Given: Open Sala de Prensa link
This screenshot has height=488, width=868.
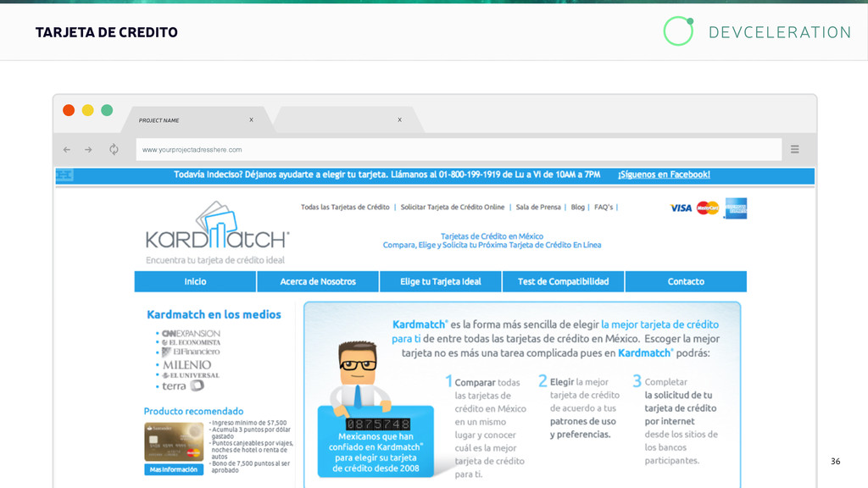Looking at the screenshot, I should point(538,207).
